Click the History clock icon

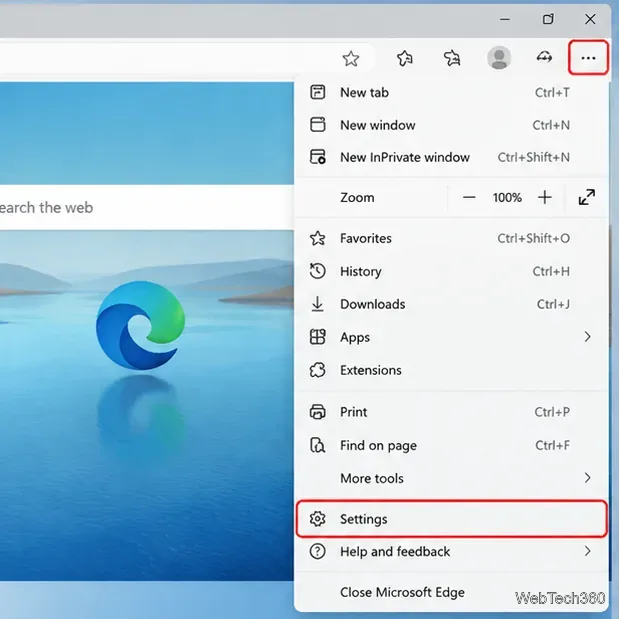pyautogui.click(x=318, y=271)
